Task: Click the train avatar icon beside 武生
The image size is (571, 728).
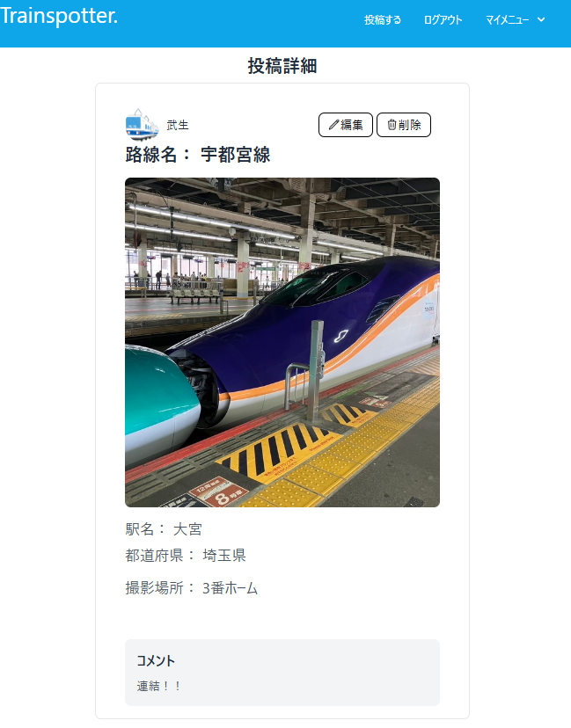Action: (143, 125)
